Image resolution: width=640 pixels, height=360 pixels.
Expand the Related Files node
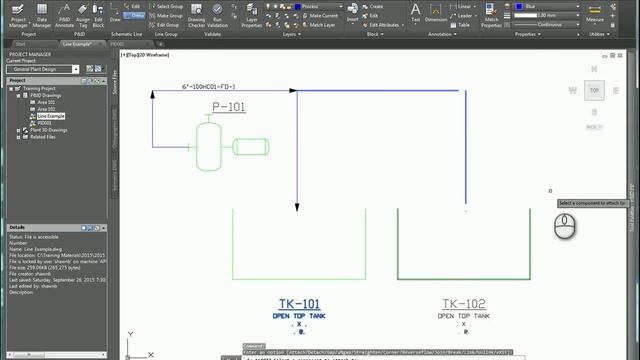(18, 137)
